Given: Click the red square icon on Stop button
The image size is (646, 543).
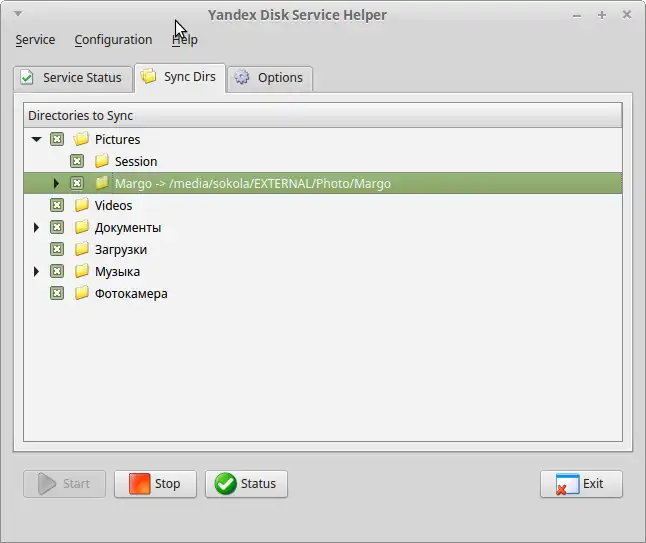Looking at the screenshot, I should coord(140,483).
